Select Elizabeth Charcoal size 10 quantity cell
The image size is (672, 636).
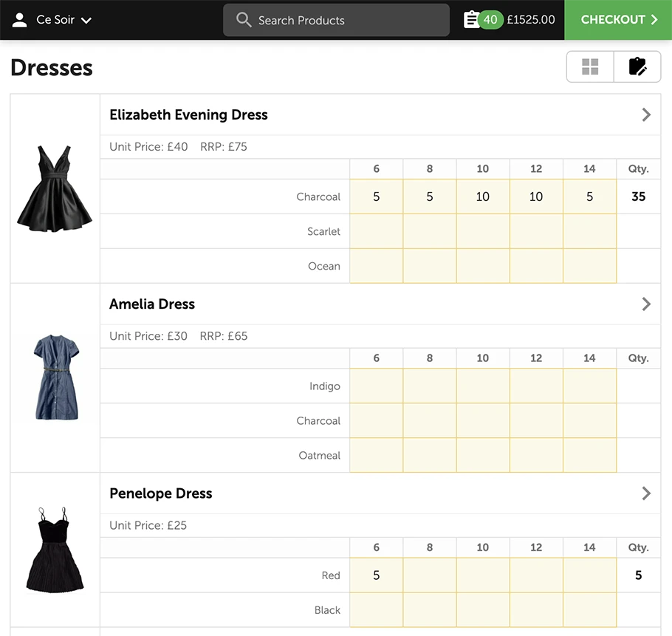pos(483,196)
